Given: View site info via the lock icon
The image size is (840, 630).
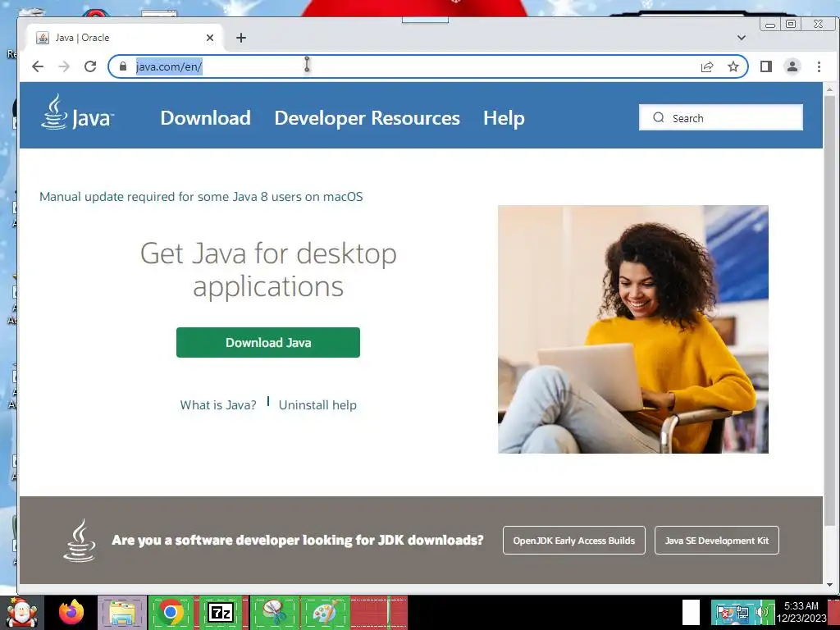Looking at the screenshot, I should [x=123, y=66].
